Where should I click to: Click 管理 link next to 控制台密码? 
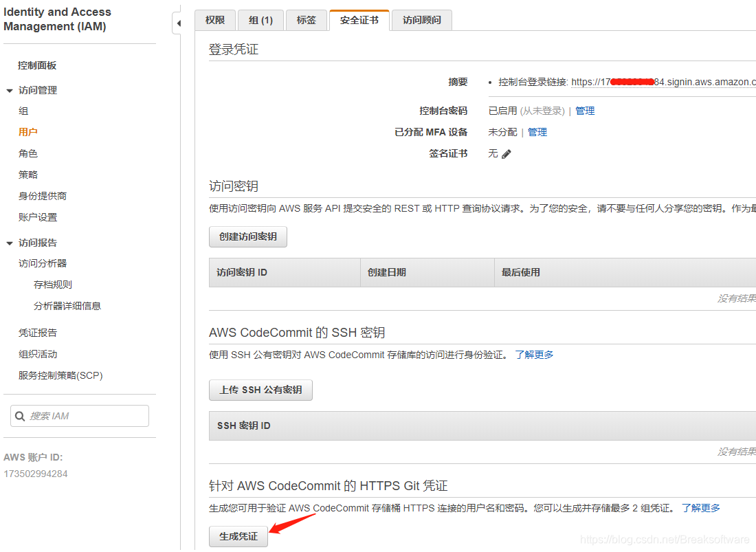coord(585,111)
